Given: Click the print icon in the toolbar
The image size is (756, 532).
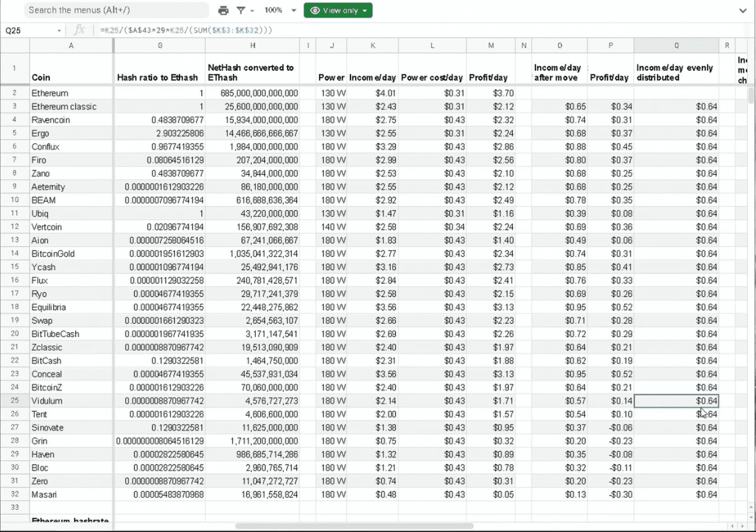Looking at the screenshot, I should coord(223,10).
